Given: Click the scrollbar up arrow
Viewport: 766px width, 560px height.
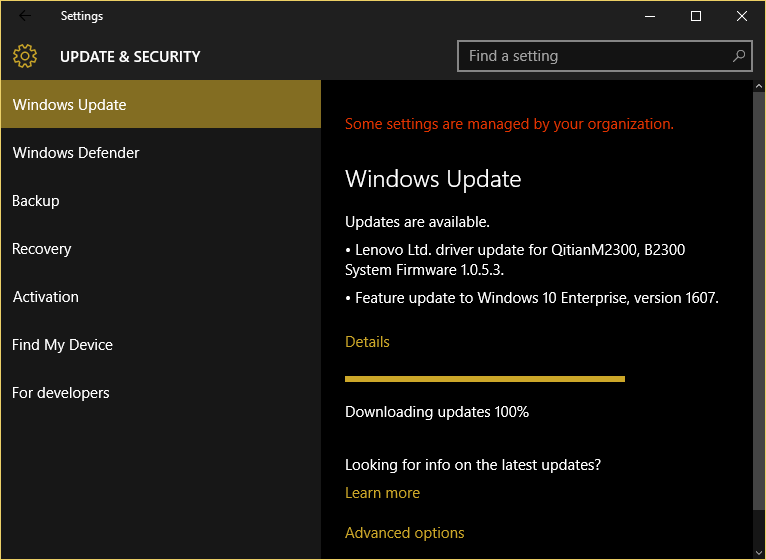Looking at the screenshot, I should (758, 87).
